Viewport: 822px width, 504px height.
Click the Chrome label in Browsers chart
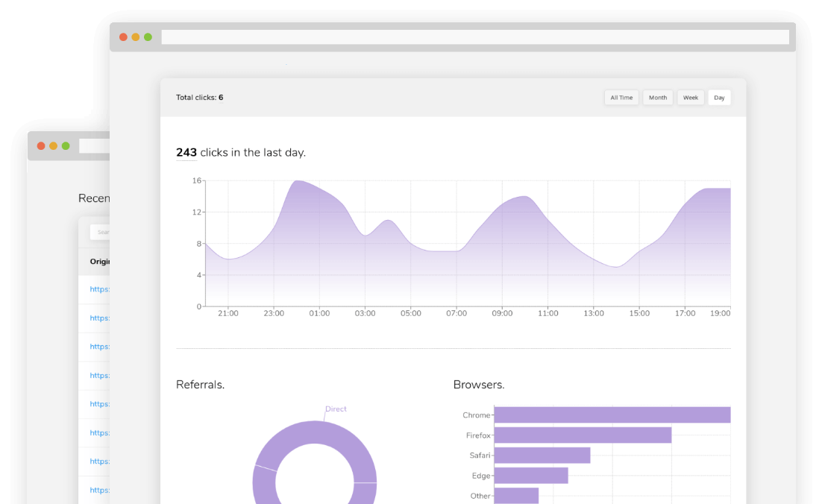(476, 415)
